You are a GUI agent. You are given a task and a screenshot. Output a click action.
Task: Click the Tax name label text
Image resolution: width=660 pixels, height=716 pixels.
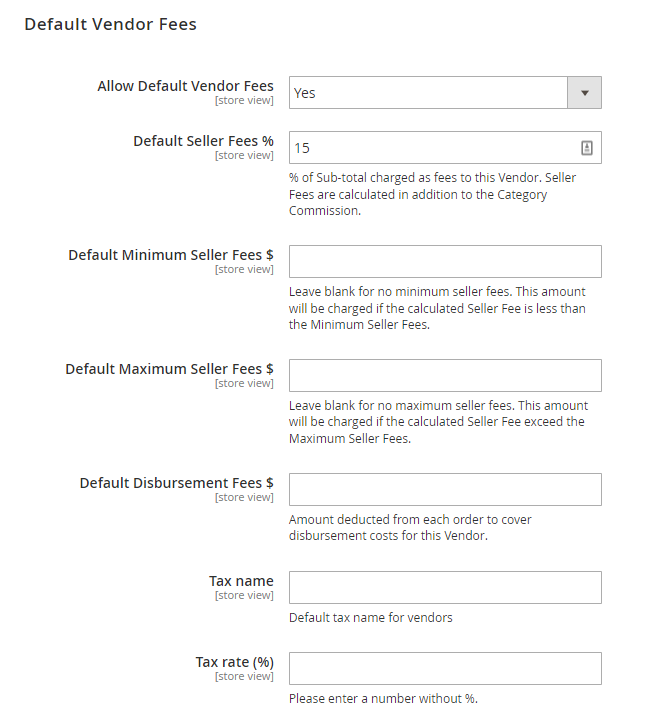pyautogui.click(x=241, y=581)
